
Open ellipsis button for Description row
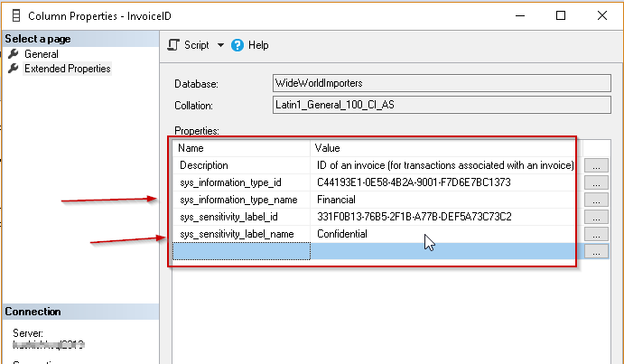coord(595,165)
